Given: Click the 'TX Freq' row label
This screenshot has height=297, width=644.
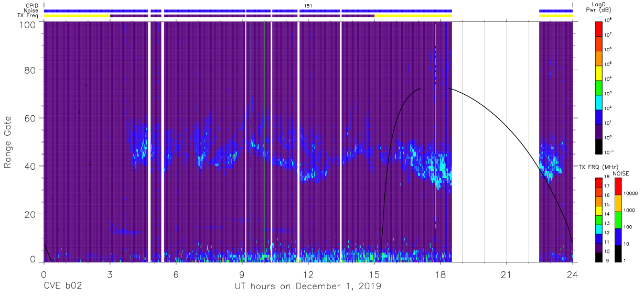Looking at the screenshot, I should tap(27, 16).
